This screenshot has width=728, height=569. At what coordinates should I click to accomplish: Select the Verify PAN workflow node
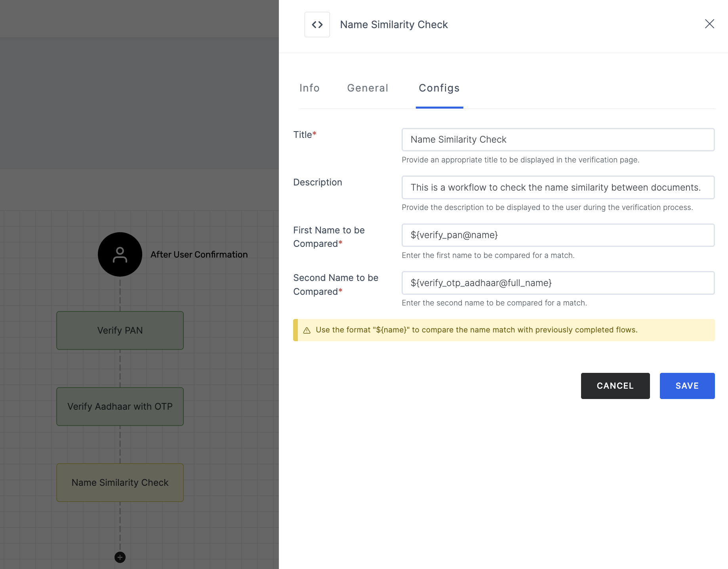pyautogui.click(x=120, y=330)
